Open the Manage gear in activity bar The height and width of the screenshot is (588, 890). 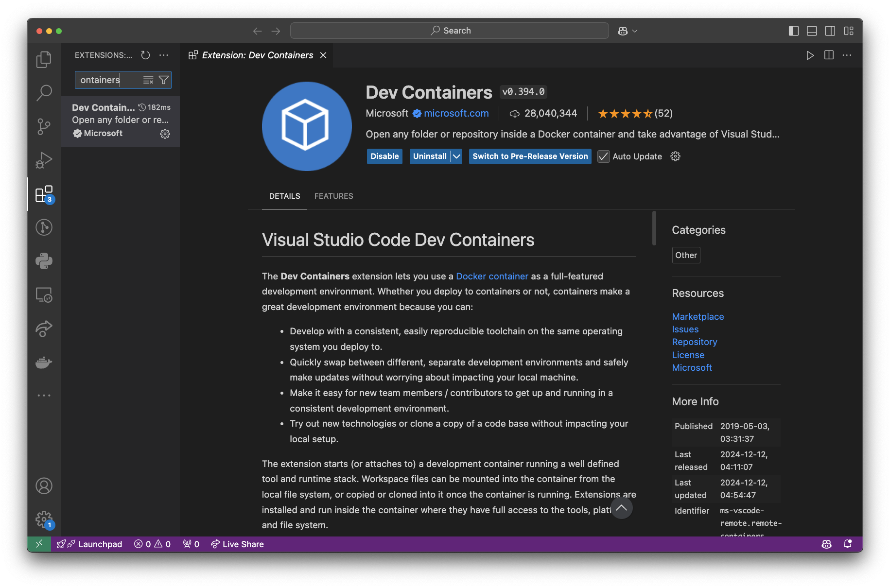point(44,519)
